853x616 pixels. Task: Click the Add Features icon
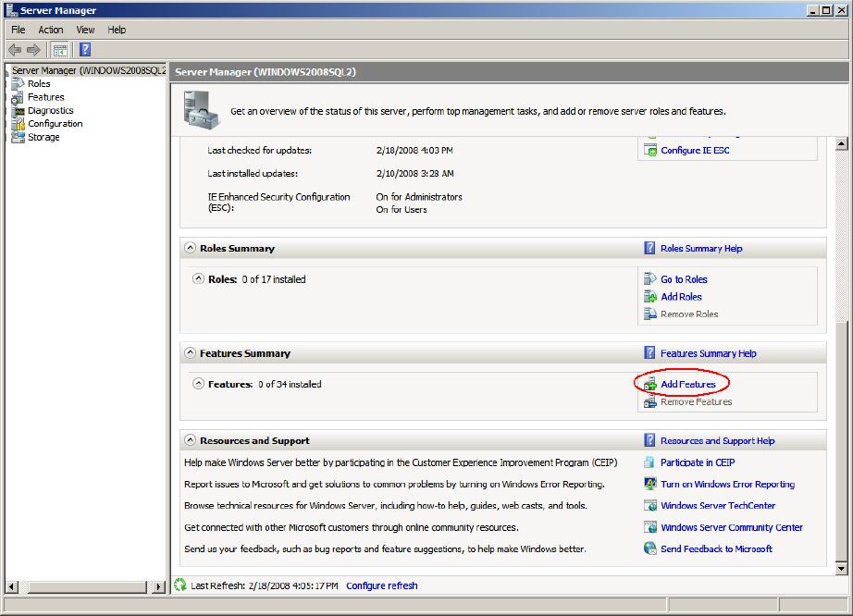pos(650,385)
